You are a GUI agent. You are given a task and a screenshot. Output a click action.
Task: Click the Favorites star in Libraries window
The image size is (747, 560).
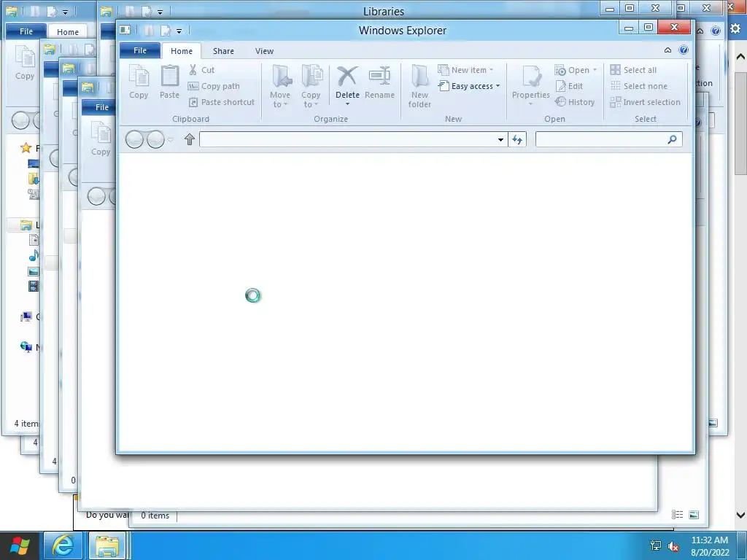(26, 147)
